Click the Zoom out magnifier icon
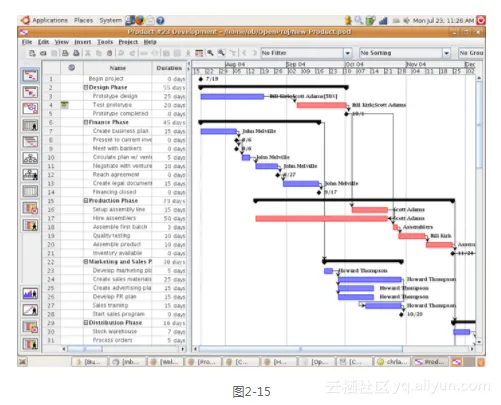The width and height of the screenshot is (501, 405). 221,53
